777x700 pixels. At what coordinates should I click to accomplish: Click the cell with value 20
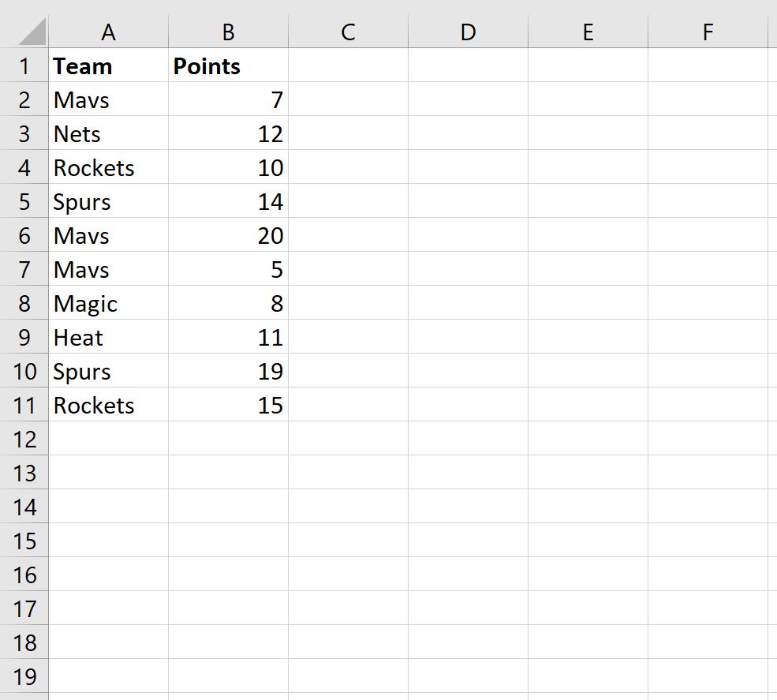[x=229, y=235]
